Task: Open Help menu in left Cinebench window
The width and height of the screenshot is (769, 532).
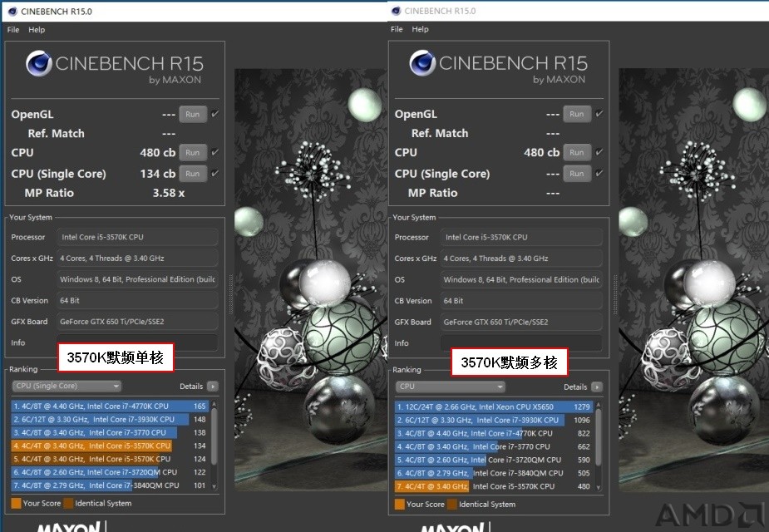Action: [x=37, y=29]
